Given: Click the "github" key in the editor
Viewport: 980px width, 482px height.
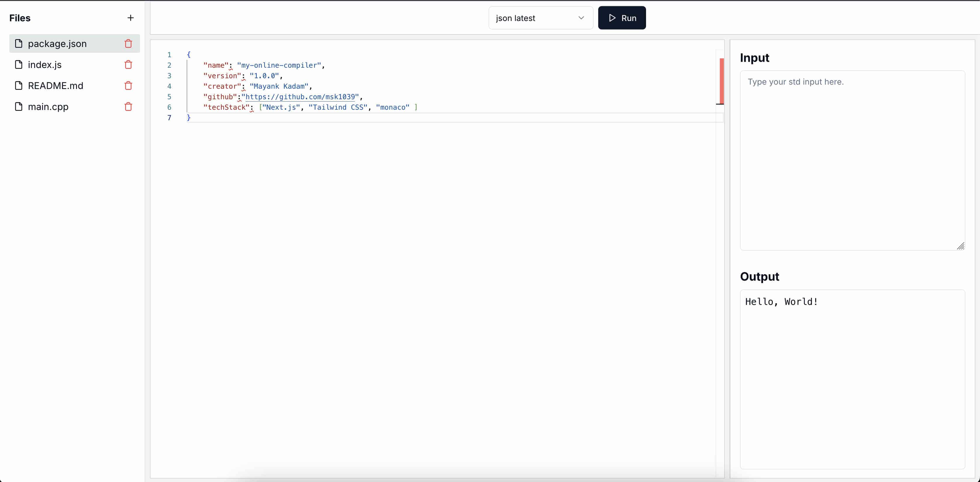Looking at the screenshot, I should (220, 97).
